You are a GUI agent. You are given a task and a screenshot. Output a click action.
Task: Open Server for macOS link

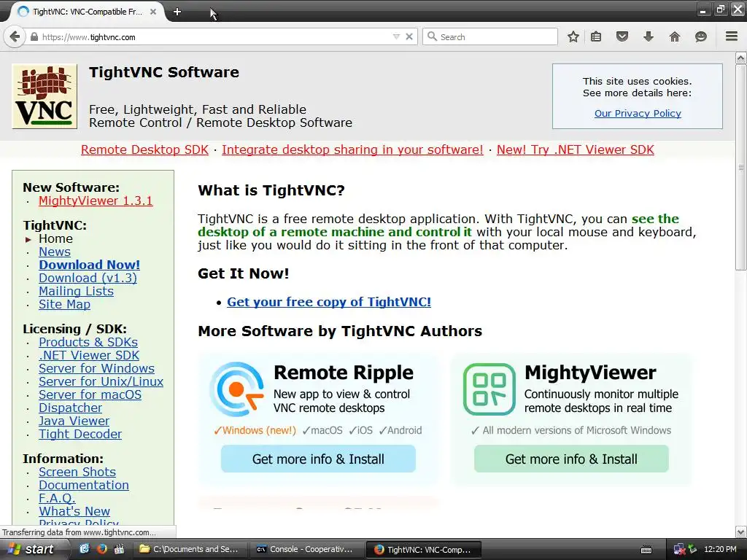(x=90, y=394)
